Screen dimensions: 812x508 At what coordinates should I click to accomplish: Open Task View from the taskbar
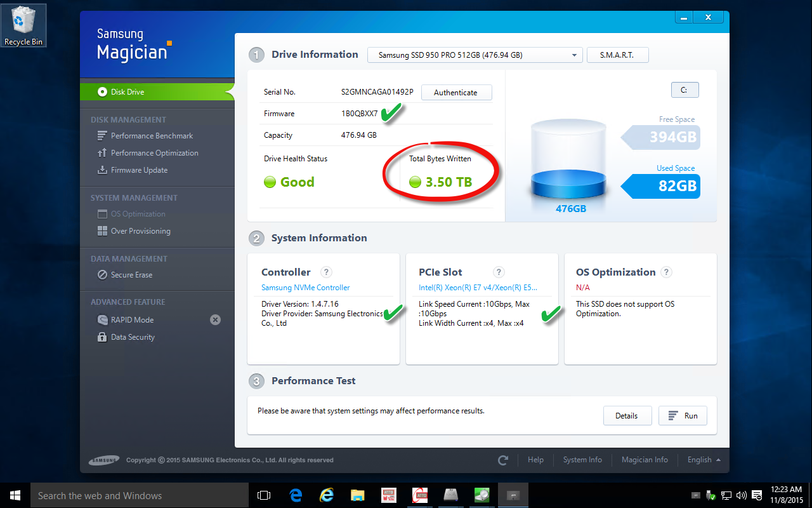[264, 495]
